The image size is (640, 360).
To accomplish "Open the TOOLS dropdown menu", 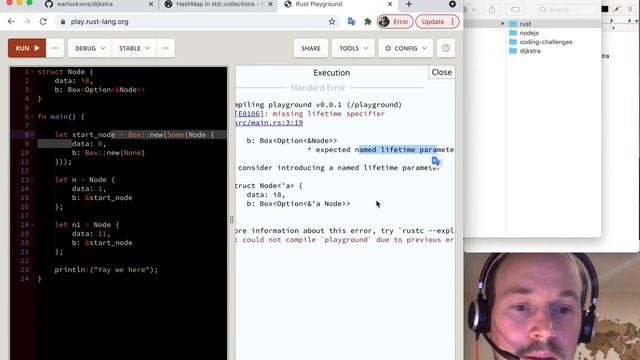I will [353, 48].
